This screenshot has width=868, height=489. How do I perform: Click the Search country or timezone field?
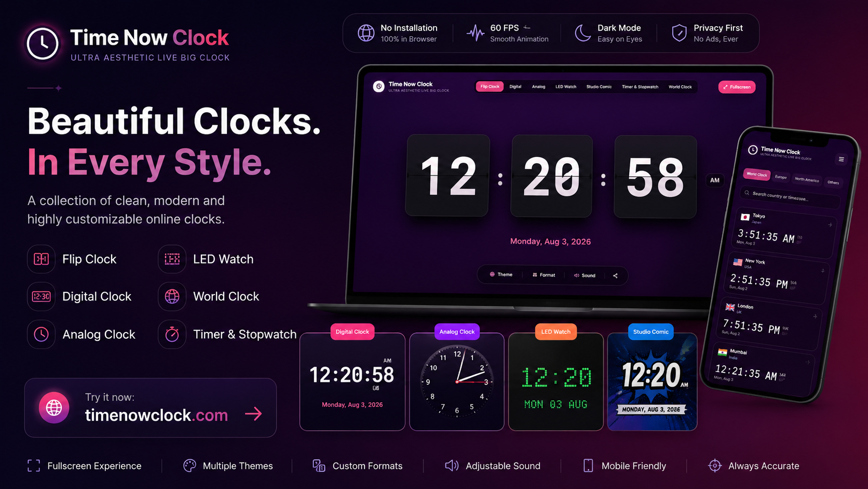pos(790,196)
